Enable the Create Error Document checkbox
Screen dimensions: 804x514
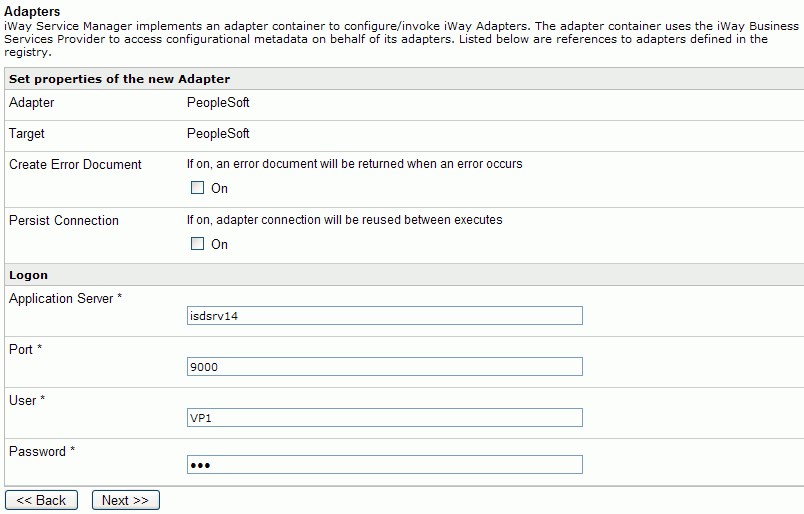197,188
